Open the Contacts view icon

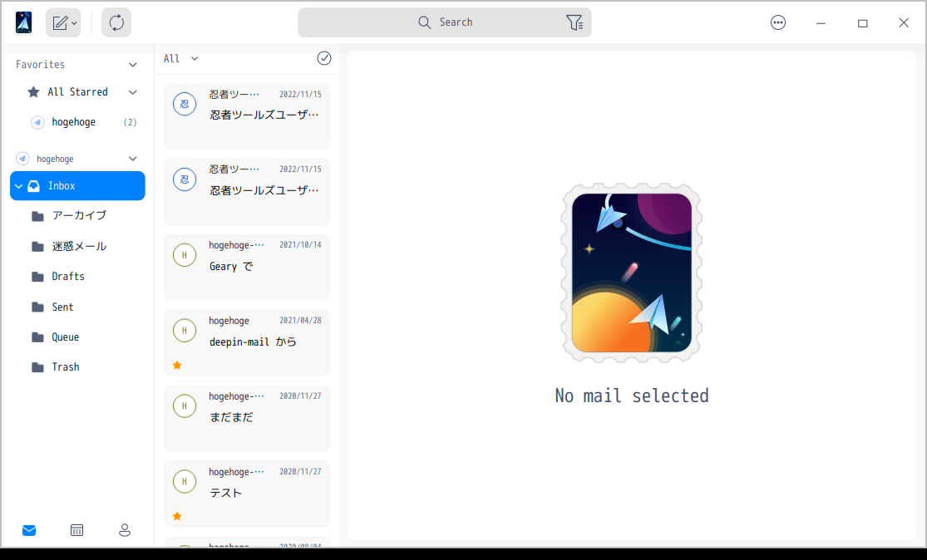pos(125,530)
